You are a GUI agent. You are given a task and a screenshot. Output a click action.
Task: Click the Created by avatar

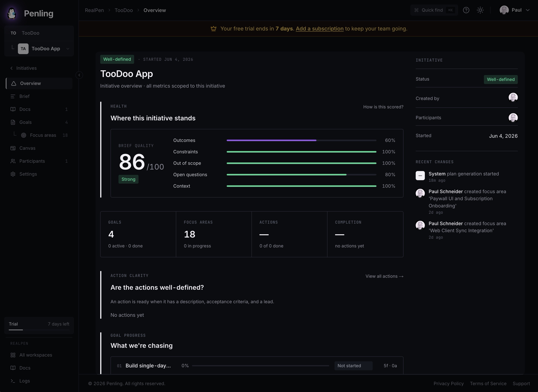(513, 97)
